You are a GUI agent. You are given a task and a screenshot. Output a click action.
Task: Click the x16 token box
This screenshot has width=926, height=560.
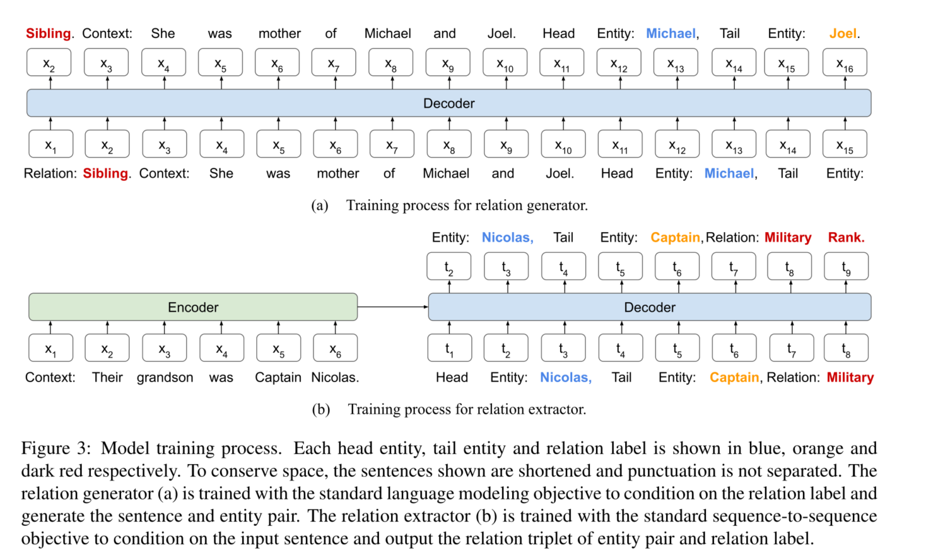pos(845,62)
